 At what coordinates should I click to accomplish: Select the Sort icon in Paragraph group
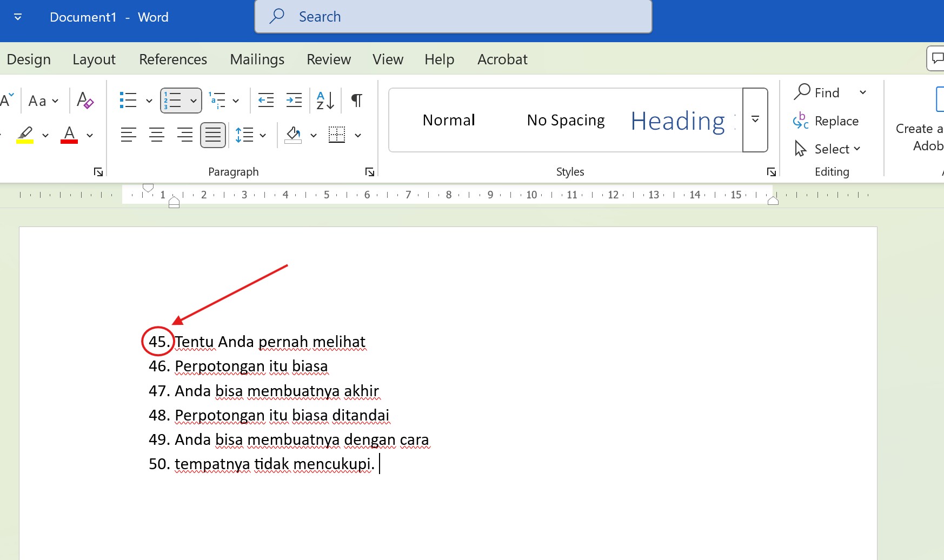(x=324, y=100)
